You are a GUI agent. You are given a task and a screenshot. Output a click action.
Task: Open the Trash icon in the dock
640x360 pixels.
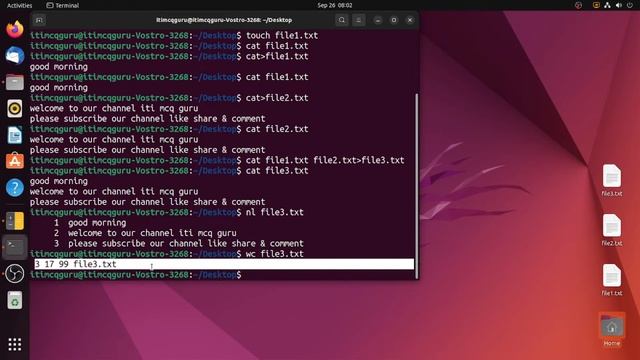15,300
